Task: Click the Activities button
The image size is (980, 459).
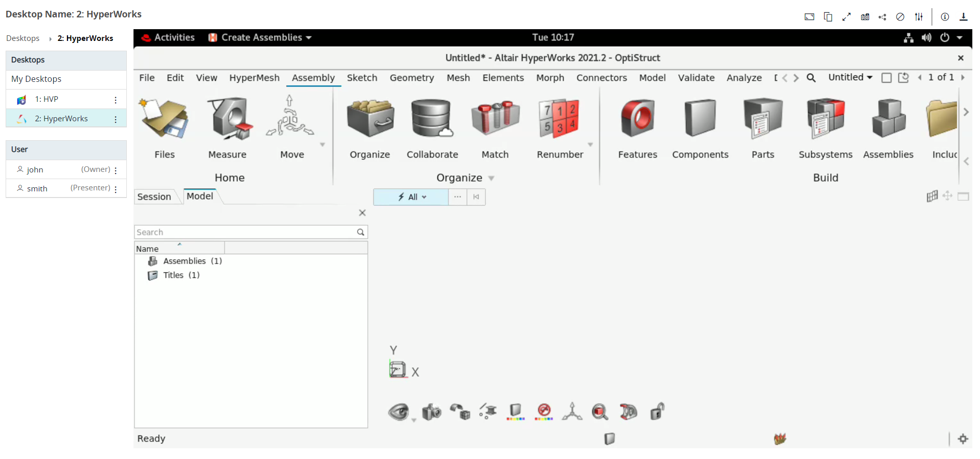Action: (x=168, y=37)
